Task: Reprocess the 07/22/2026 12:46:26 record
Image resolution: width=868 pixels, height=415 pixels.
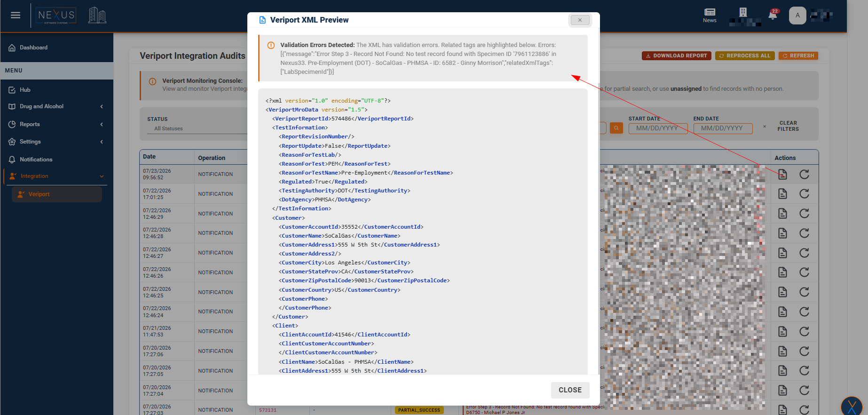Action: click(x=805, y=272)
